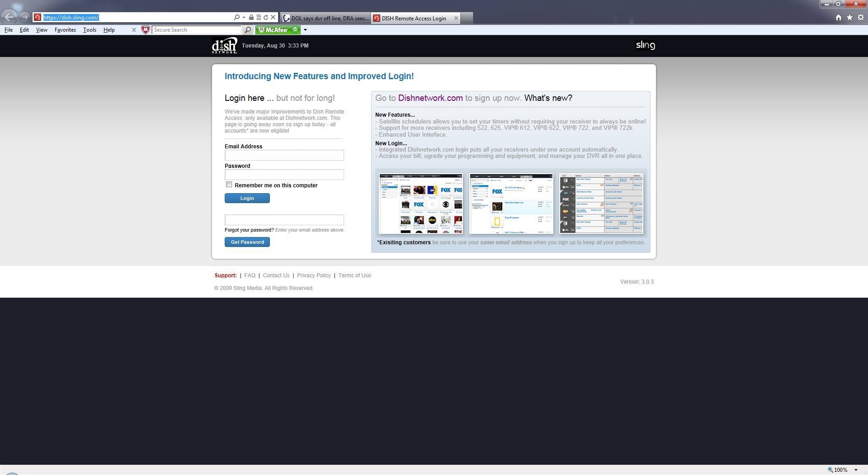
Task: Click the 'New Login...' heading text
Action: pyautogui.click(x=391, y=143)
